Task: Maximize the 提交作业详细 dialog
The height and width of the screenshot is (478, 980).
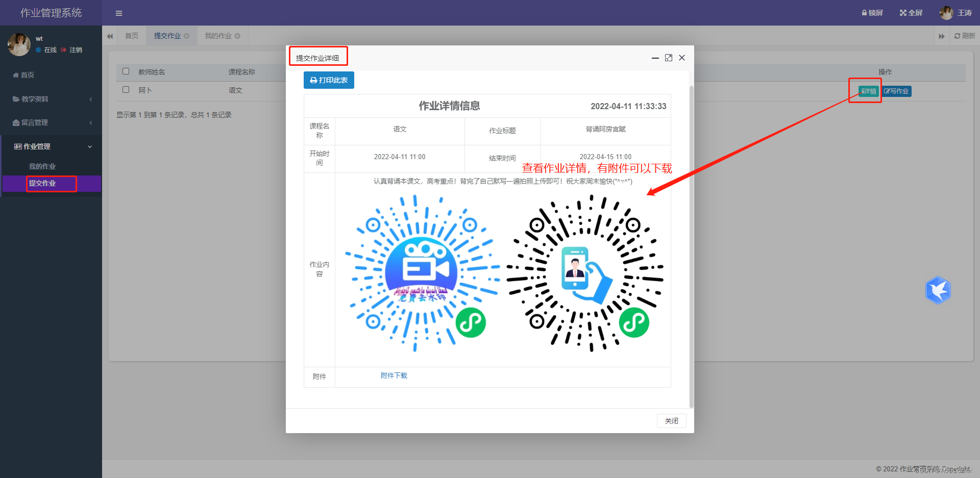Action: pyautogui.click(x=669, y=58)
